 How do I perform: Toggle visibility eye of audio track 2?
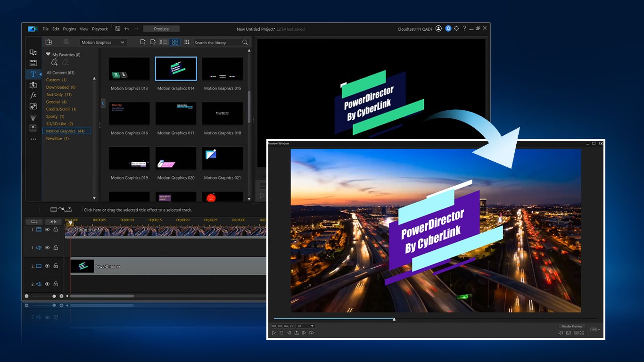pyautogui.click(x=47, y=284)
